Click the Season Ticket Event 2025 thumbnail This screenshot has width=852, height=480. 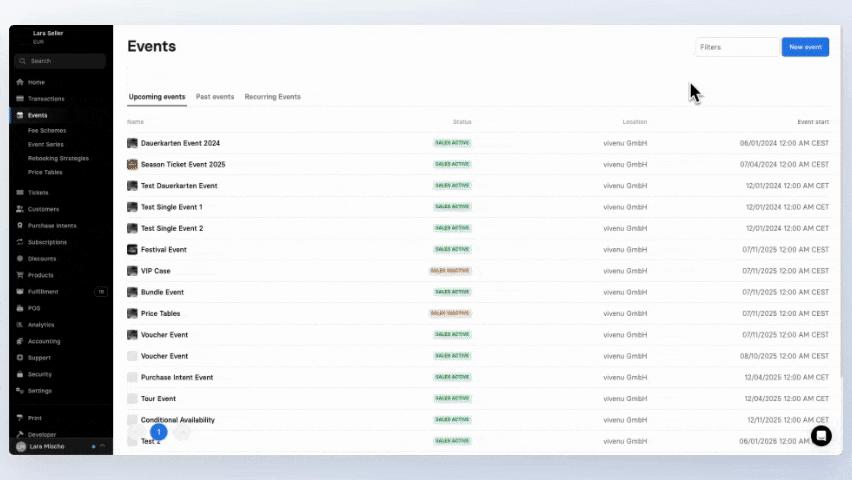[x=132, y=164]
